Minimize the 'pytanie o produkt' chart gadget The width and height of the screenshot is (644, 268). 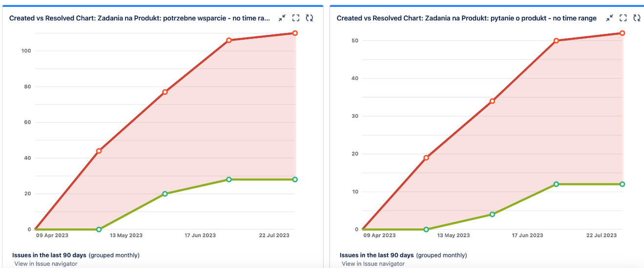[x=609, y=18]
